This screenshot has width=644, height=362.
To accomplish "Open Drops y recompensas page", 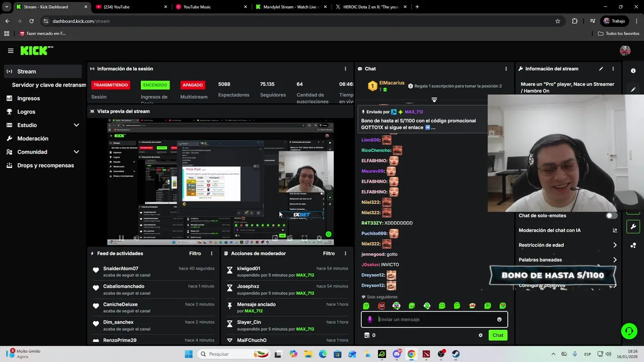I will 45,165.
